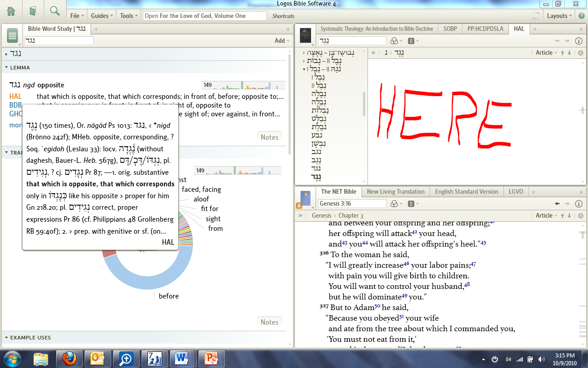Click the NET Bible book cover icon
This screenshot has height=368, width=588.
[x=305, y=198]
